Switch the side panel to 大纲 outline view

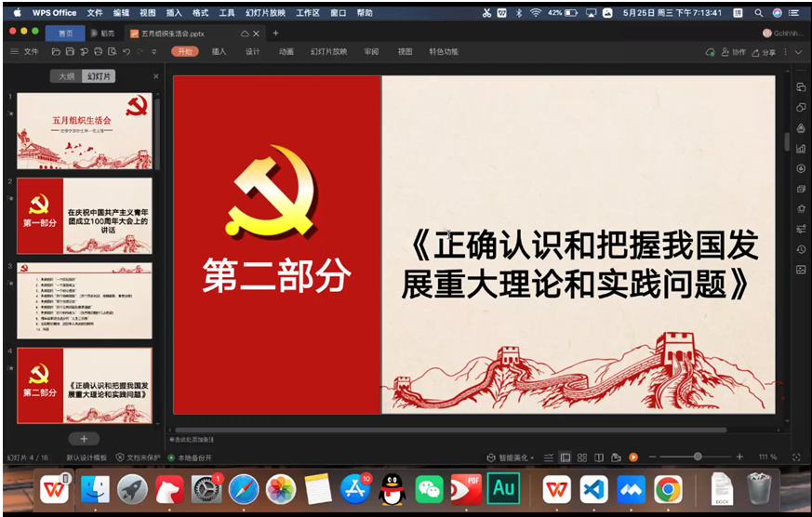pos(66,76)
